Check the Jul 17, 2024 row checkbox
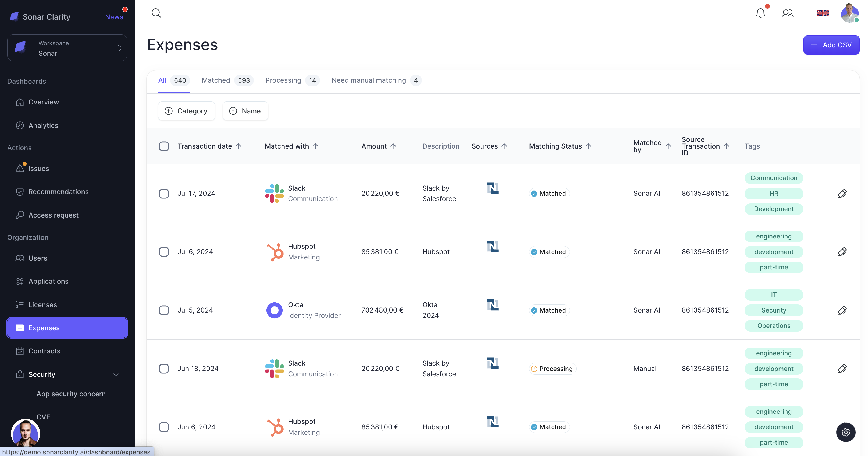 (x=164, y=193)
